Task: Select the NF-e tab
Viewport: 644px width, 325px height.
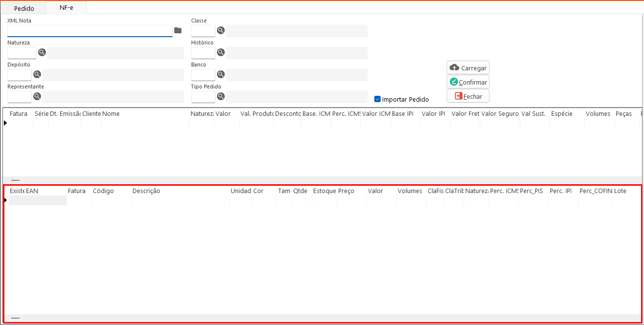Action: (66, 8)
